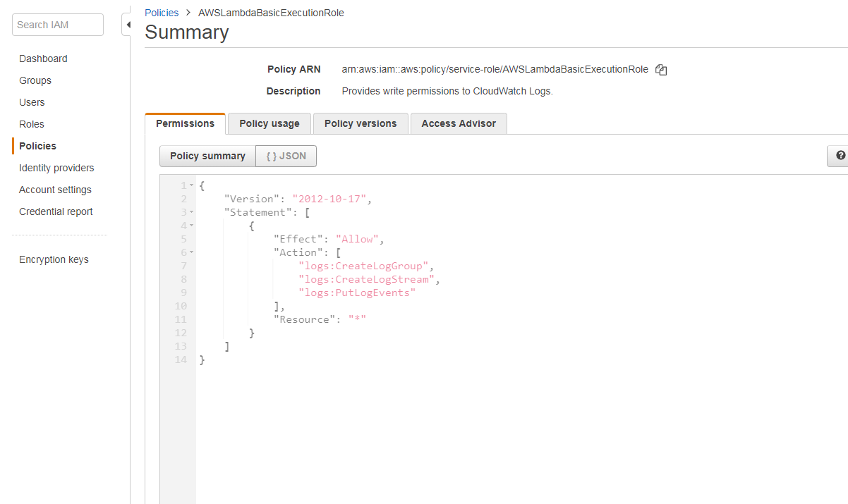Screen dimensions: 848x504
Task: Click the "Allow" effect value
Action: pyautogui.click(x=358, y=239)
